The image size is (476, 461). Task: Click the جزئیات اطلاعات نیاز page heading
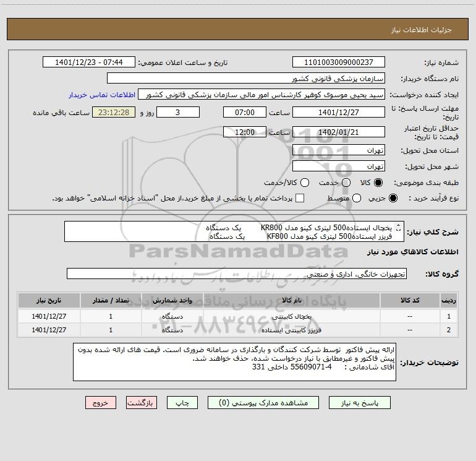(x=421, y=30)
